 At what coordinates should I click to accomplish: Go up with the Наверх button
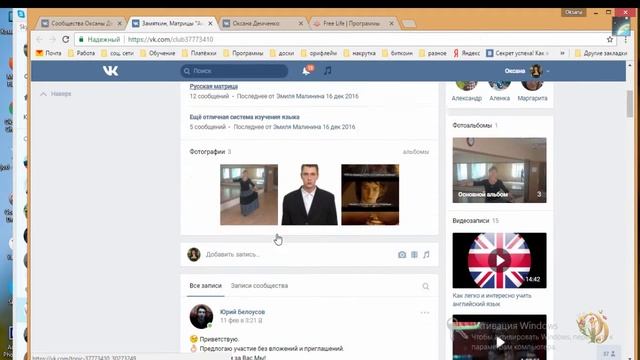(x=56, y=94)
